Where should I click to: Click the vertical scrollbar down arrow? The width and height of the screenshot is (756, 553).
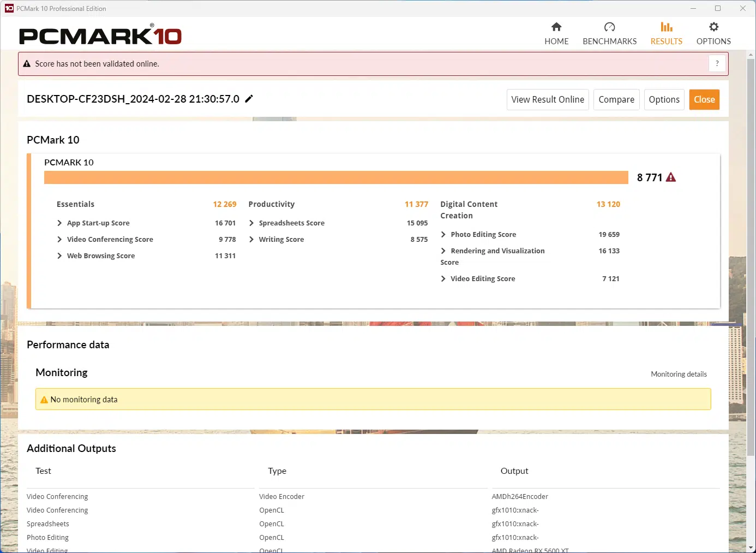tap(751, 548)
